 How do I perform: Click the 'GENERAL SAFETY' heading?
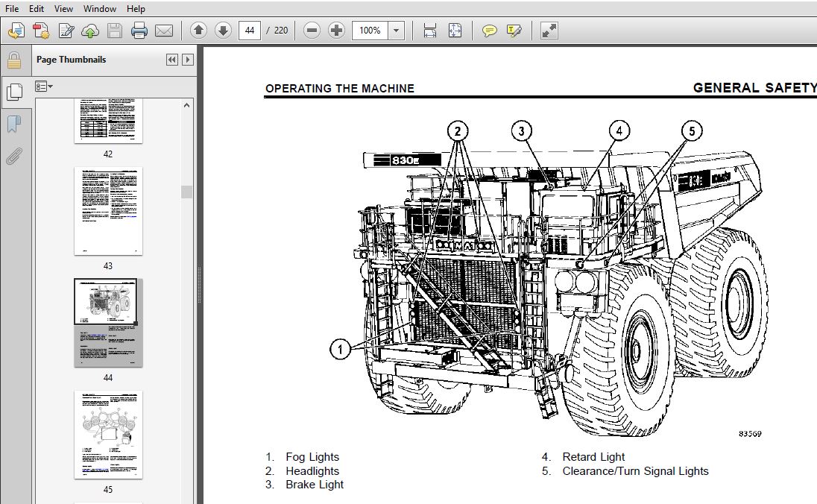754,88
